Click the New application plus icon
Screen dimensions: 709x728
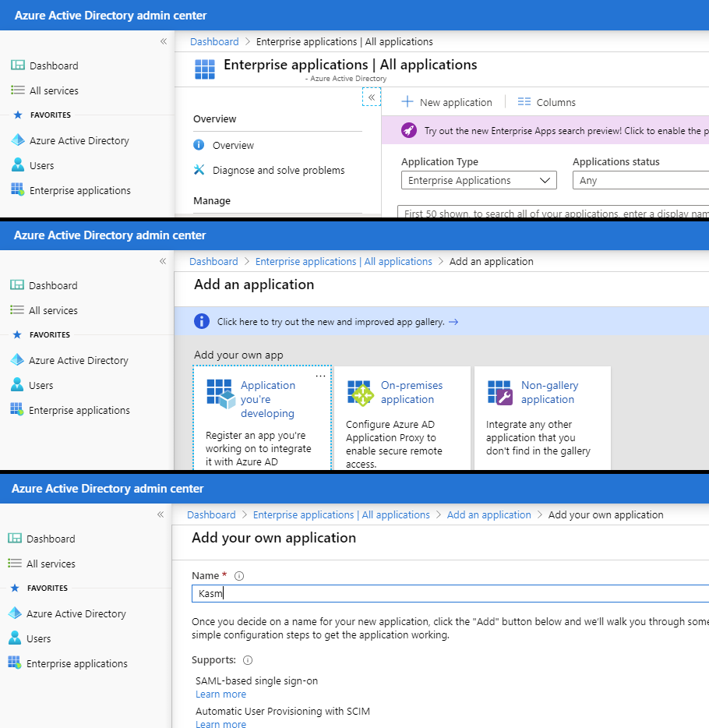407,102
